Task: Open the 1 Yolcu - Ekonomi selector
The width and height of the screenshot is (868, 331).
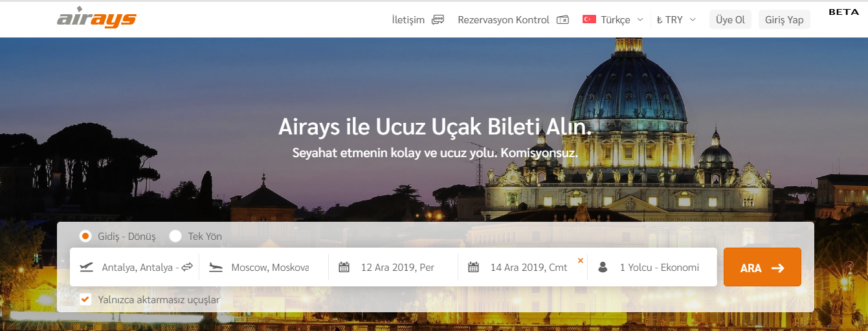Action: (652, 267)
